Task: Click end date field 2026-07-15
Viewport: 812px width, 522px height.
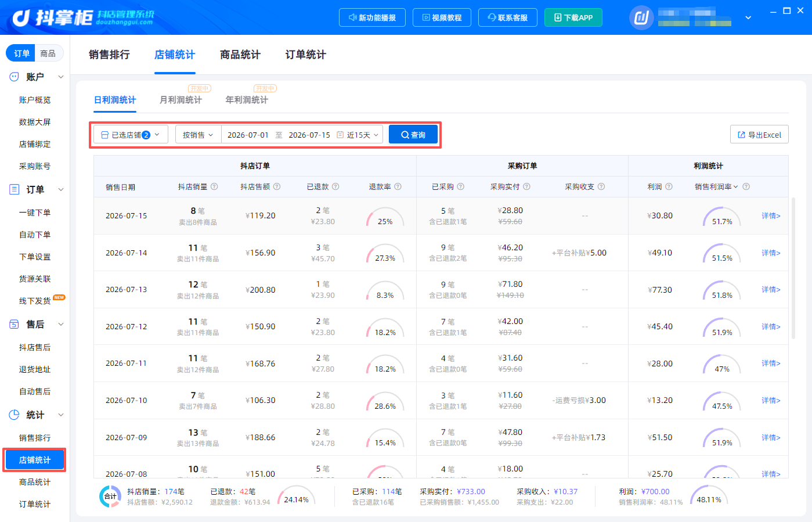Action: 309,135
